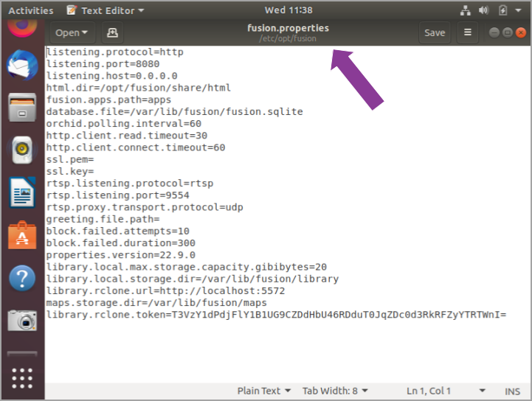532x401 pixels.
Task: Open the Activities overview
Action: click(x=31, y=10)
